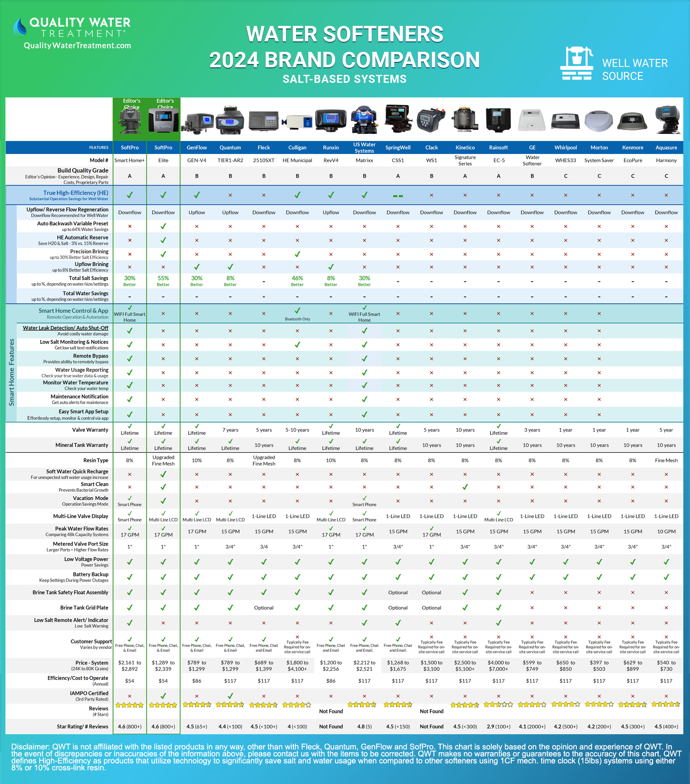Click the 'HE Municipal' model cell

297,161
